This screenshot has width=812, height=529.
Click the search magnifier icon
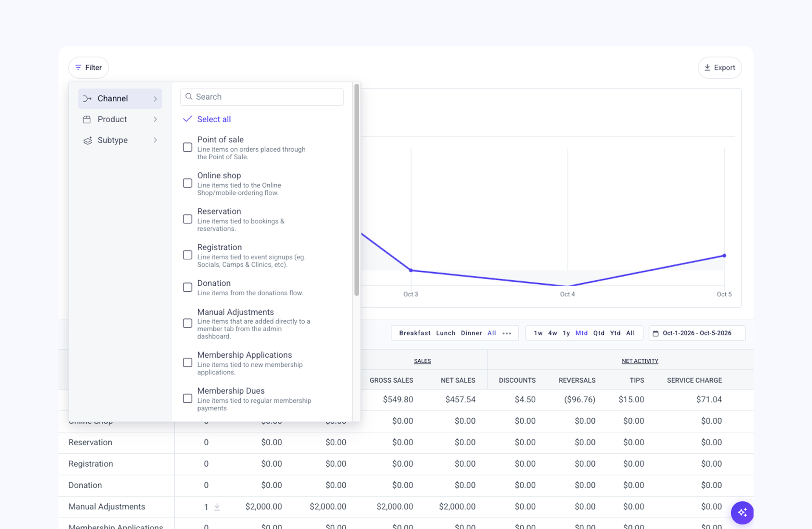tap(189, 96)
